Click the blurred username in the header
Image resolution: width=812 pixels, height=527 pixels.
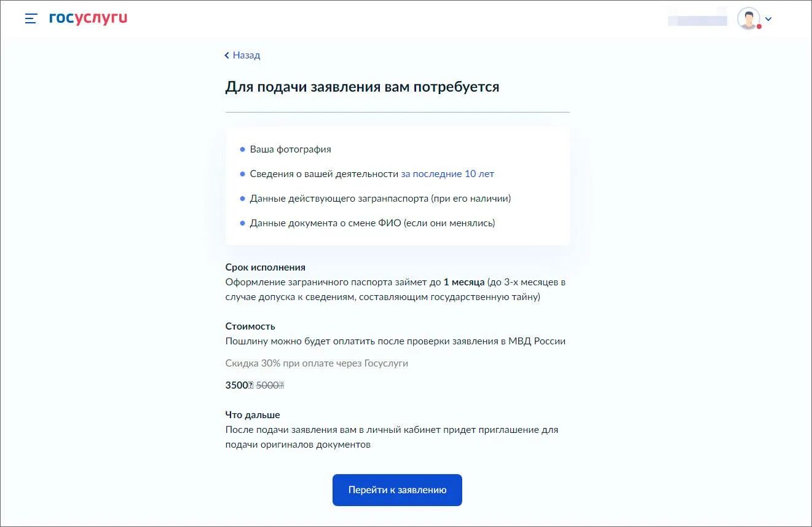tap(698, 19)
